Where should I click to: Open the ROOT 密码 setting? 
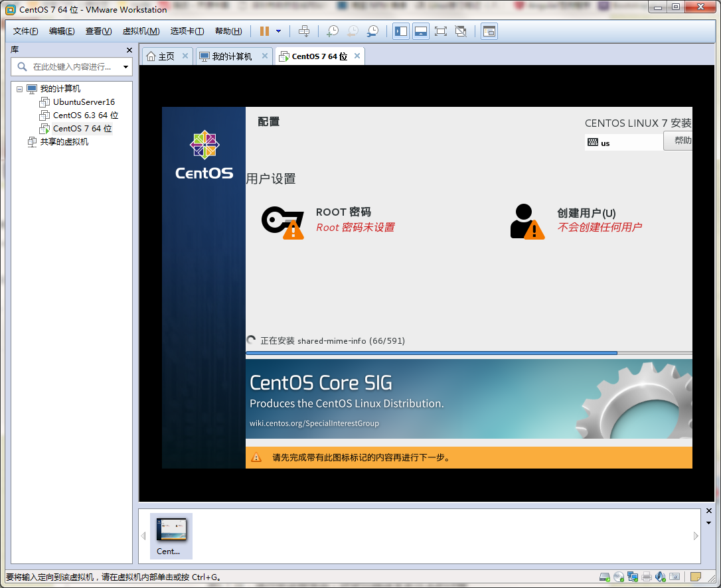tap(343, 212)
